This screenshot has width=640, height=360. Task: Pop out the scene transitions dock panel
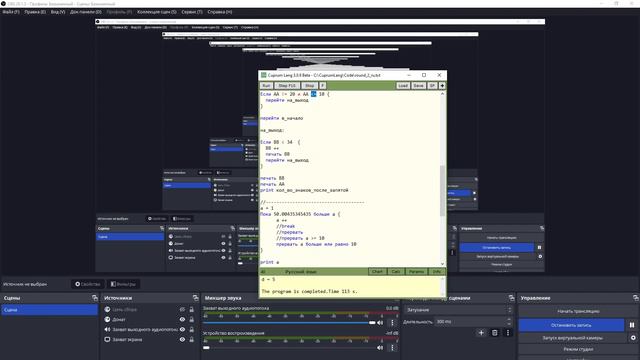[x=511, y=298]
